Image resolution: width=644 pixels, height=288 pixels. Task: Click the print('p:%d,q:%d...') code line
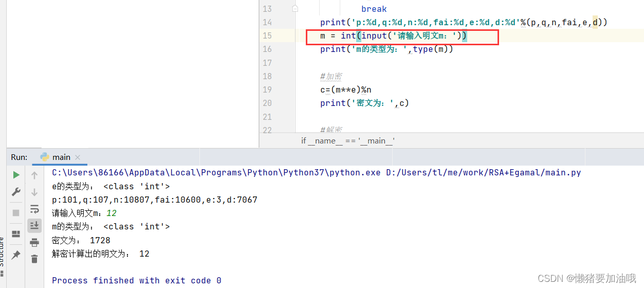click(464, 22)
